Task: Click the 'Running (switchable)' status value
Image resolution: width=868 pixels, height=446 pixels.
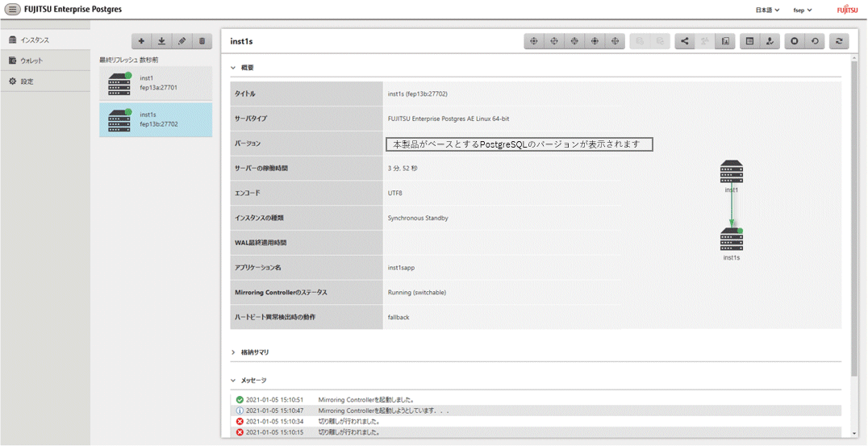Action: click(417, 292)
